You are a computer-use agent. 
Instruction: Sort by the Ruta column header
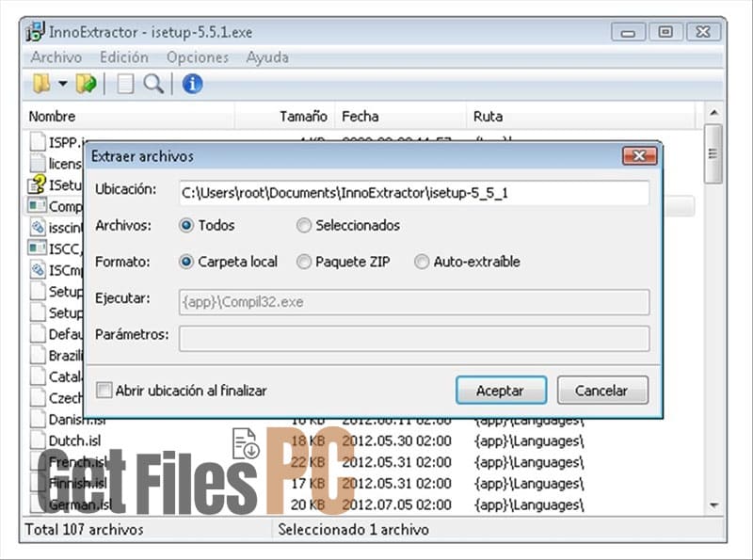click(581, 116)
